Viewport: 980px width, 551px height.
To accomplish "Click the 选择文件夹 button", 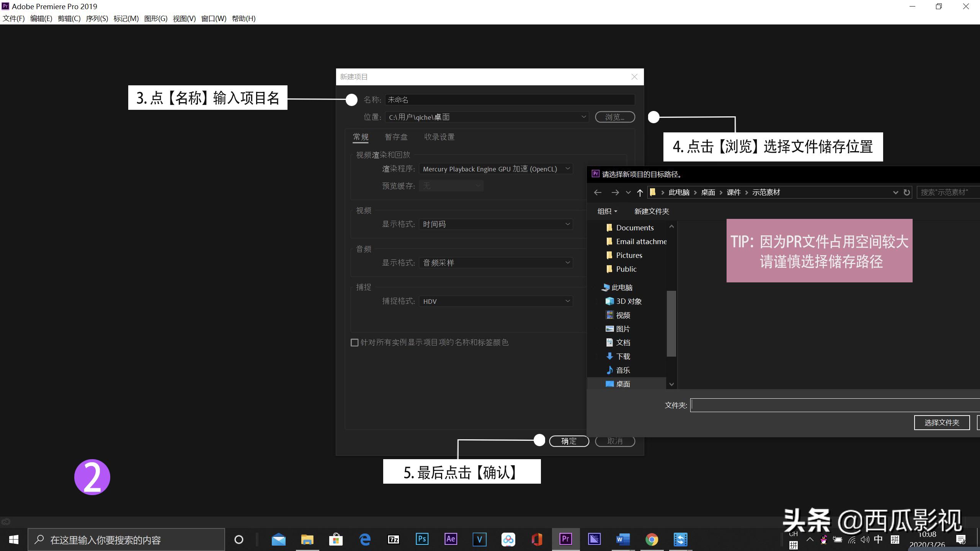I will (942, 422).
